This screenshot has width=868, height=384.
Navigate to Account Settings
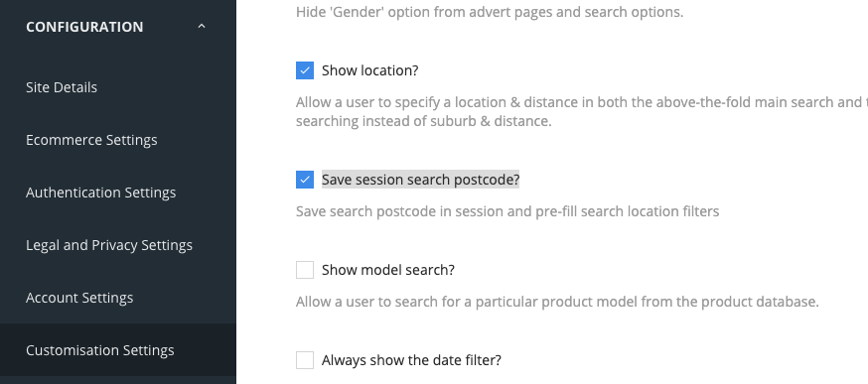(79, 298)
